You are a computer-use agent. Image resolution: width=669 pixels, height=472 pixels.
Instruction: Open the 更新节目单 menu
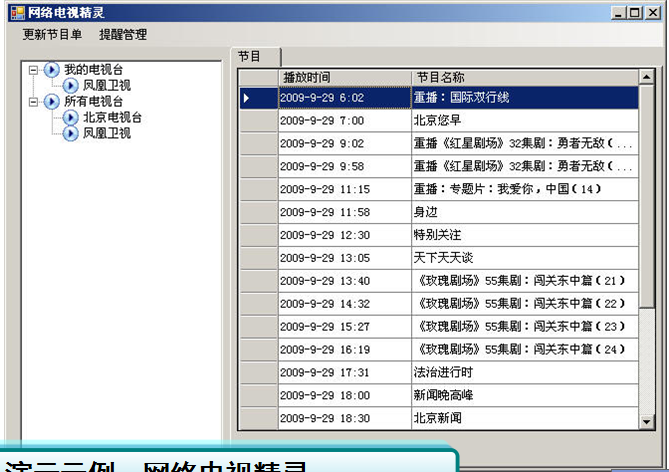tap(52, 34)
